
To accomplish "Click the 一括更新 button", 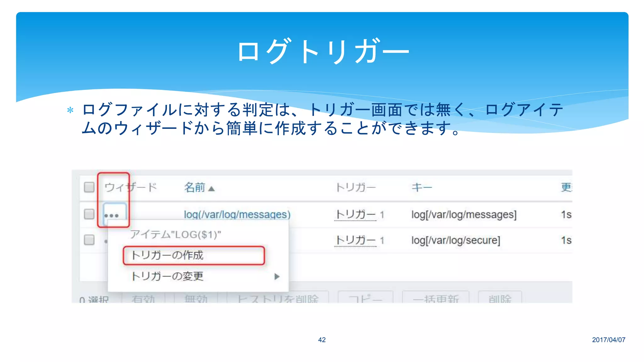I will 436,297.
